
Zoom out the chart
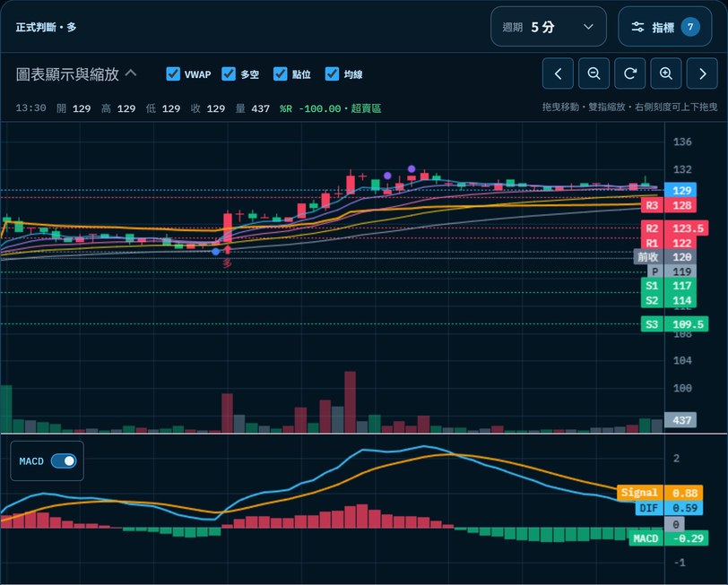pyautogui.click(x=594, y=73)
